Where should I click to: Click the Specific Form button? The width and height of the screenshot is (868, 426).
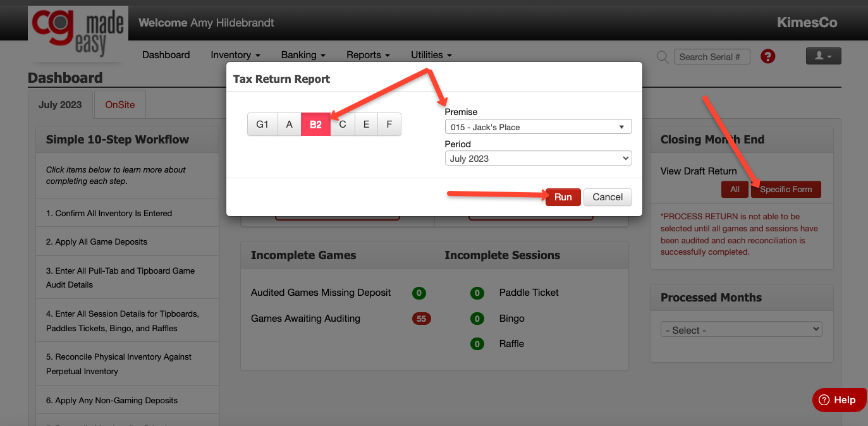(x=786, y=189)
